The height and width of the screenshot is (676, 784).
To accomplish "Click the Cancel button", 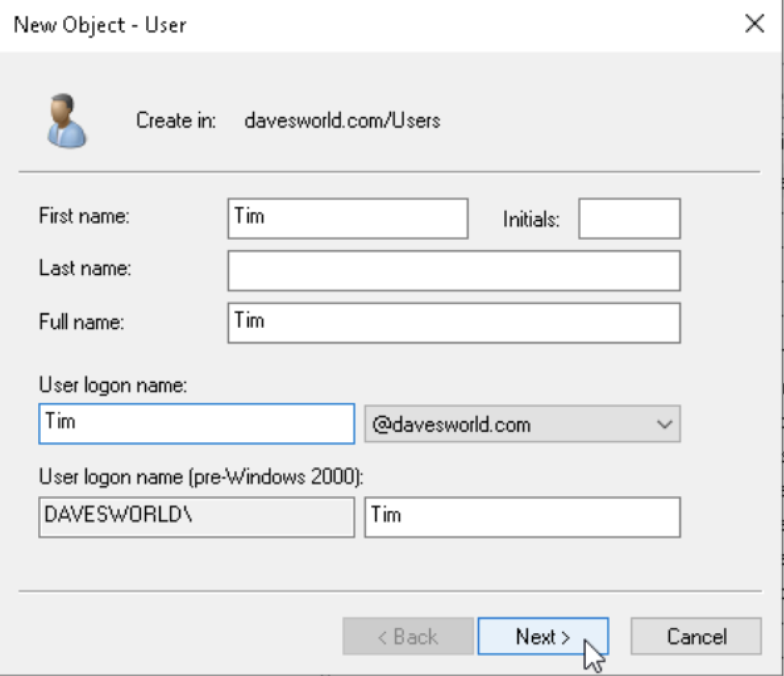I will click(696, 636).
